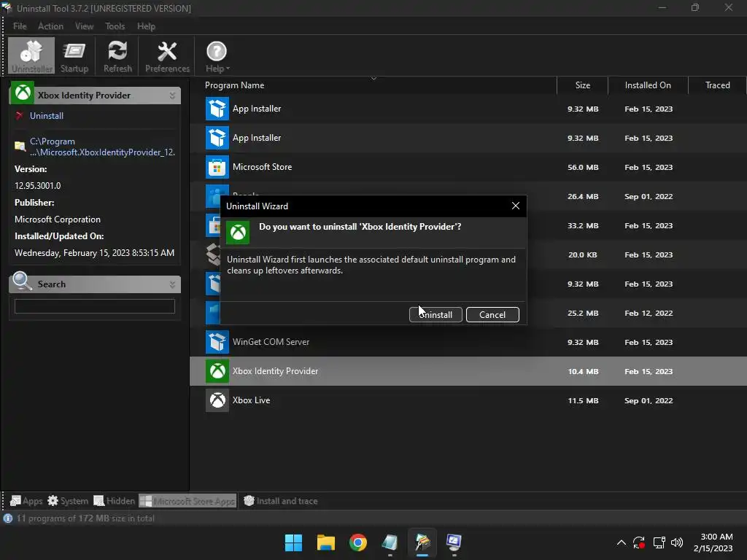The height and width of the screenshot is (560, 747).
Task: Select the Microsoft Store icon
Action: point(217,167)
